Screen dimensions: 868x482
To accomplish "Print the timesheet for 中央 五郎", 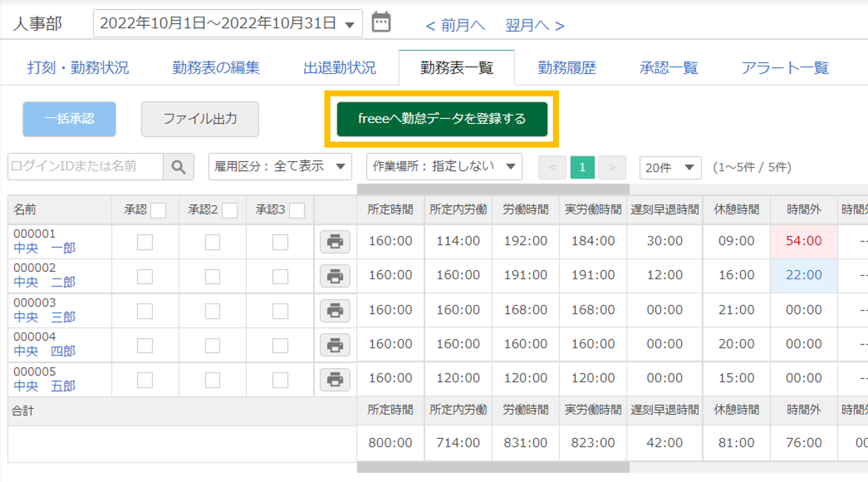I will pos(334,380).
